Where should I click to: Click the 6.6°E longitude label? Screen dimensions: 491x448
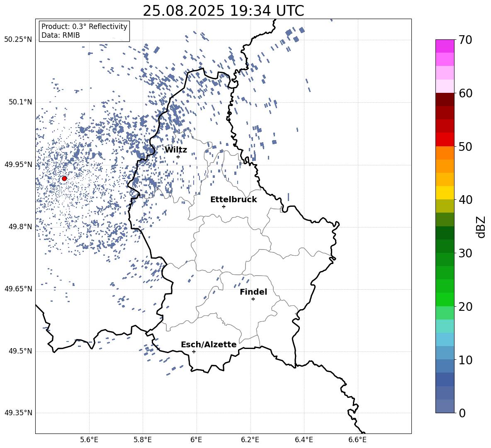pyautogui.click(x=357, y=440)
